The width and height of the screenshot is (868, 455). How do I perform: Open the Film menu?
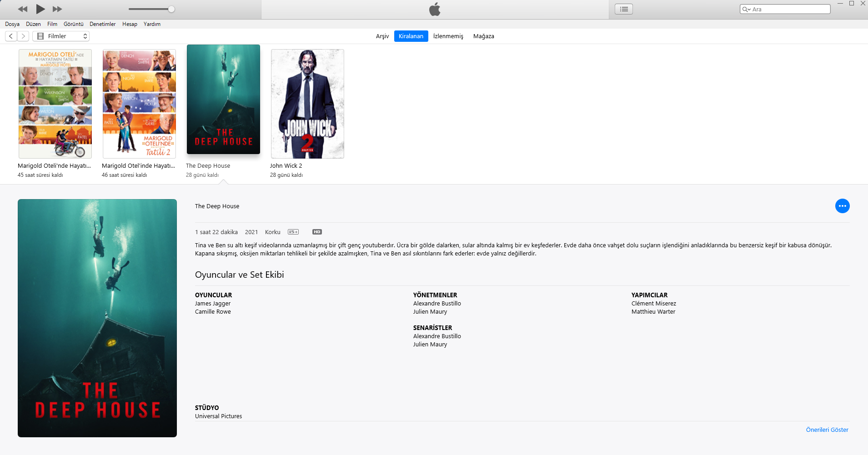[x=52, y=24]
